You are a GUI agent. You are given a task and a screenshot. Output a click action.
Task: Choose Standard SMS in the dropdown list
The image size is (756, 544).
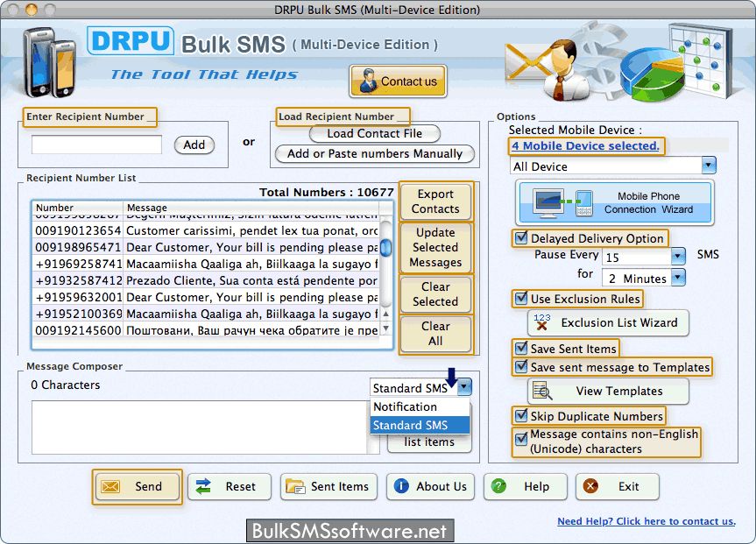point(420,426)
